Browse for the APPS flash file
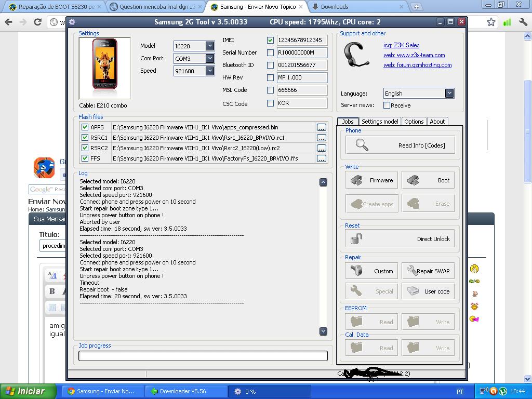532x399 pixels. click(x=321, y=127)
